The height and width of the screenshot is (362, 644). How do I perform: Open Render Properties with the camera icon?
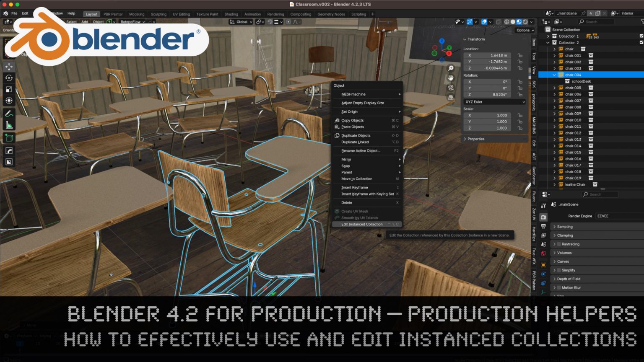click(543, 217)
